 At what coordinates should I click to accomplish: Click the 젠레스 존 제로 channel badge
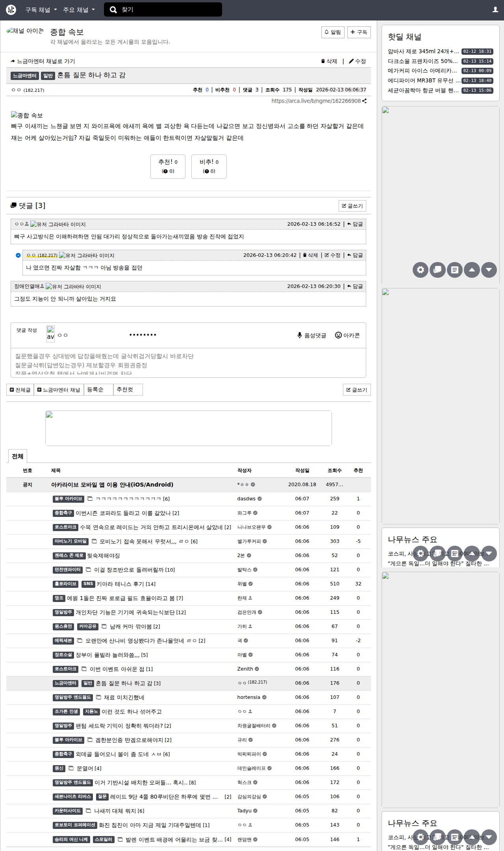69,556
